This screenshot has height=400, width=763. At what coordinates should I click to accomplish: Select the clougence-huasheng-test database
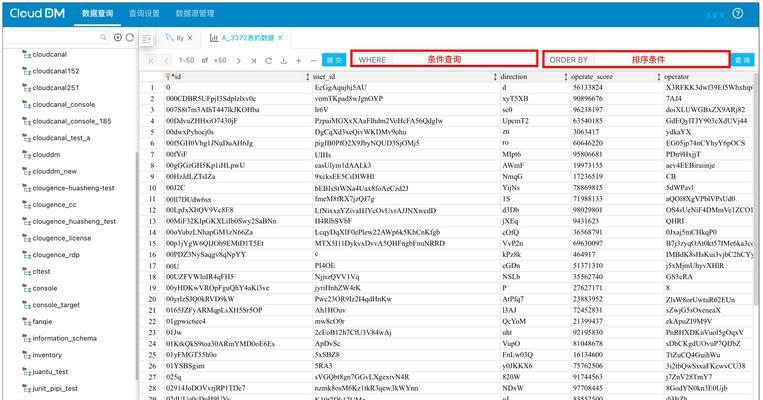(73, 188)
